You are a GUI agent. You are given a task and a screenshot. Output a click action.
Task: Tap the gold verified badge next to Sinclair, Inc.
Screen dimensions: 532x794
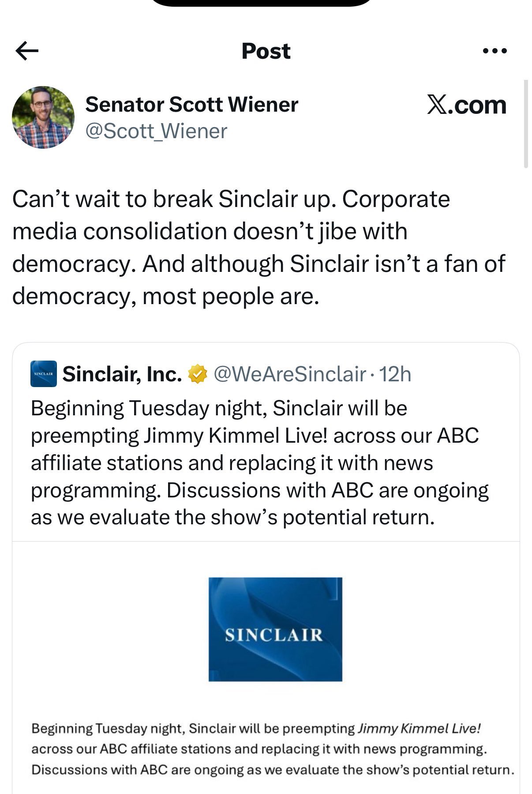[x=198, y=374]
